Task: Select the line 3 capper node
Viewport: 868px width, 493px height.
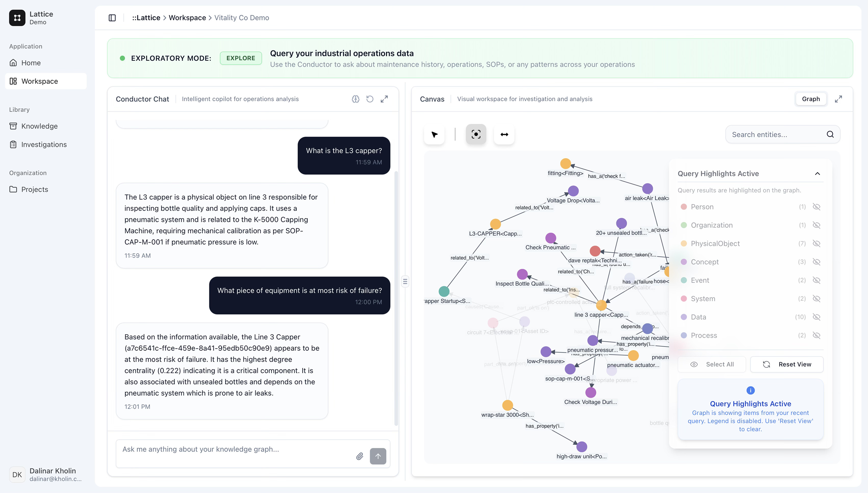Action: [x=601, y=306]
